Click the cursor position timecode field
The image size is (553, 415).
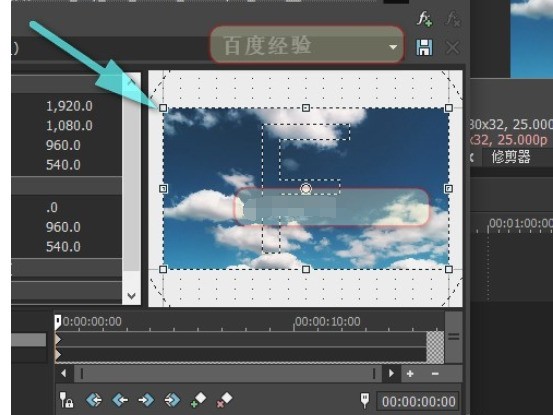pos(418,402)
